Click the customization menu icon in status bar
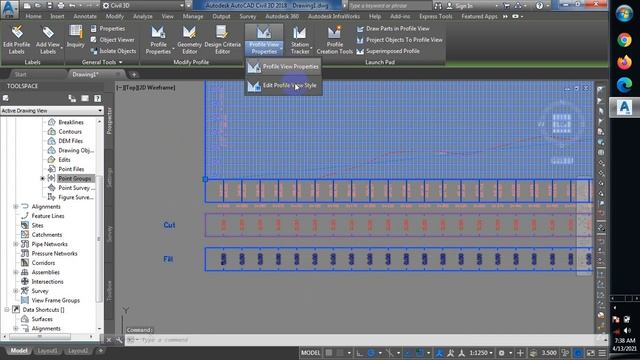This screenshot has width=640, height=360. [x=602, y=353]
